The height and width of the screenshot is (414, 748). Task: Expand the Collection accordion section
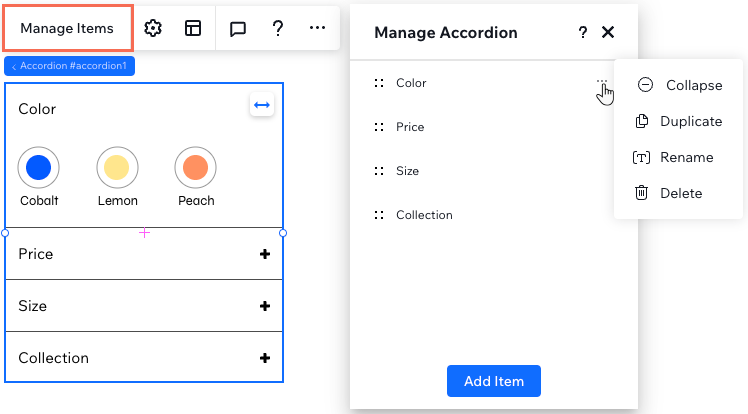pos(265,358)
